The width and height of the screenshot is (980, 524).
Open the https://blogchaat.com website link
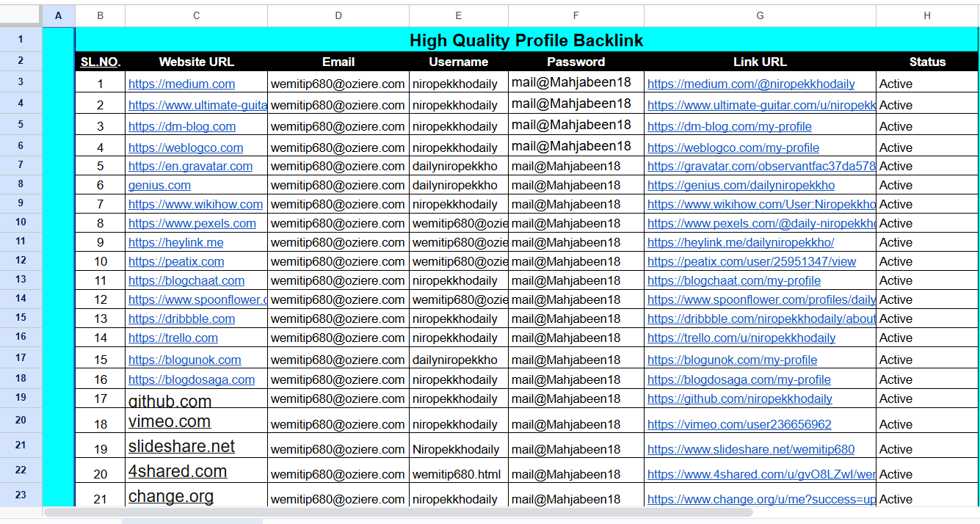(186, 280)
